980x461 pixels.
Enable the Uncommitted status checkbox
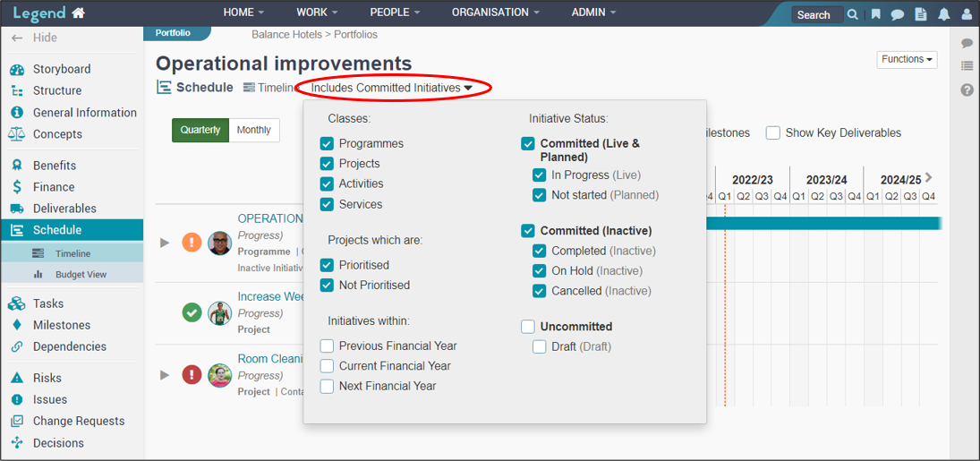tap(528, 327)
